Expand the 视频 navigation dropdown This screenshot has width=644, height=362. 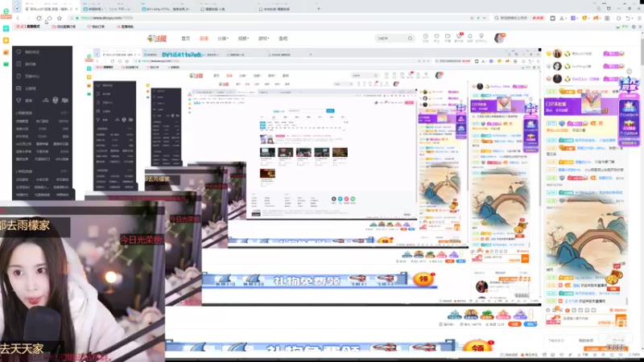(243, 38)
